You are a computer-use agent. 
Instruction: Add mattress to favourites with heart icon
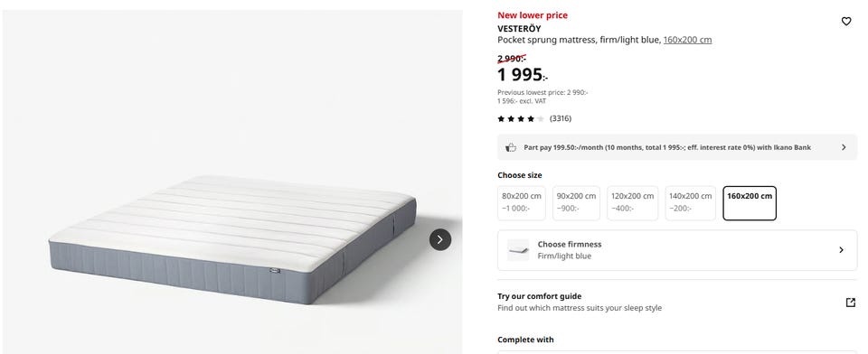[846, 22]
